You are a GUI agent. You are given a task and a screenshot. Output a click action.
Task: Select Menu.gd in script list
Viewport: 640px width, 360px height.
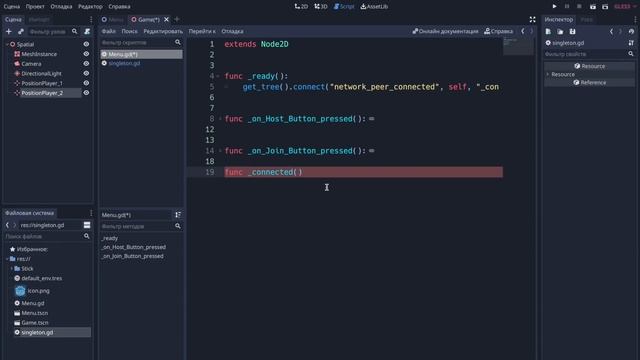[x=141, y=54]
